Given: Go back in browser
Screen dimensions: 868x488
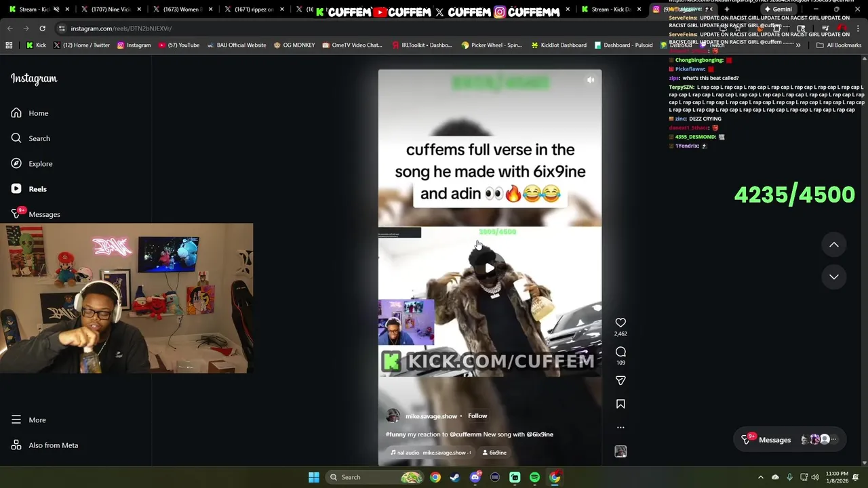Looking at the screenshot, I should [9, 28].
